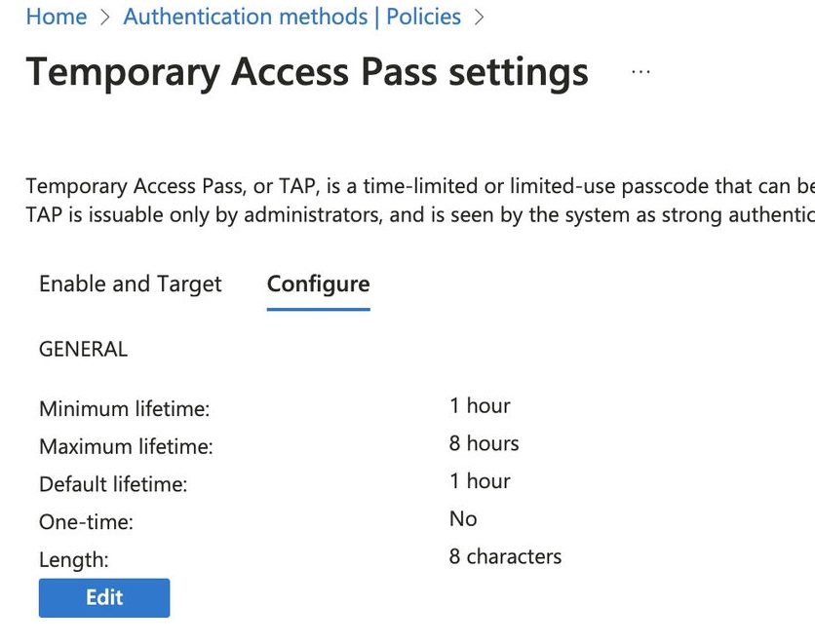The width and height of the screenshot is (815, 644).
Task: Select the One-time label
Action: click(86, 522)
